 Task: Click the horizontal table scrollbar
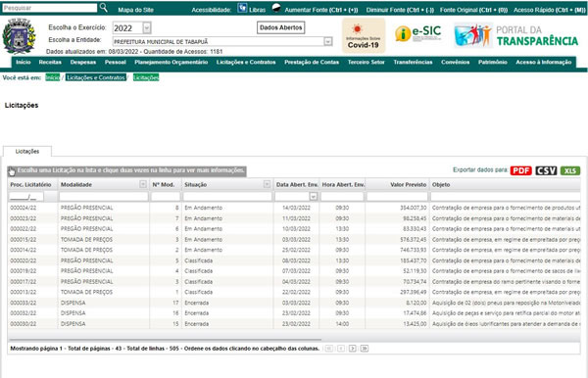coord(165,340)
